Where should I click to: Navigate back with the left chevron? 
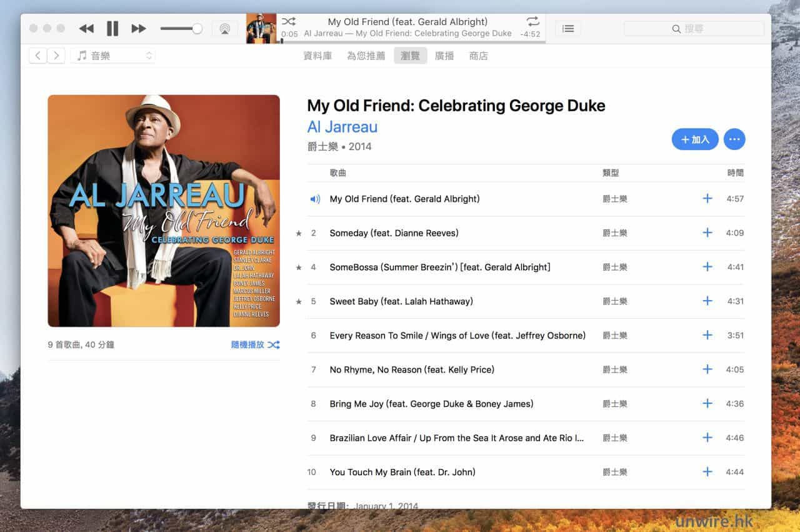point(37,56)
